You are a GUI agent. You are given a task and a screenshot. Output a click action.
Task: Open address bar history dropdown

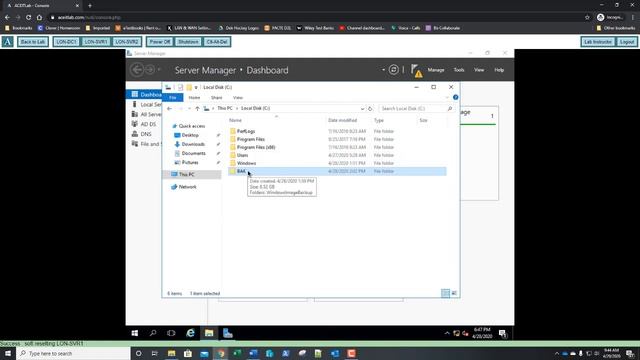(x=362, y=109)
